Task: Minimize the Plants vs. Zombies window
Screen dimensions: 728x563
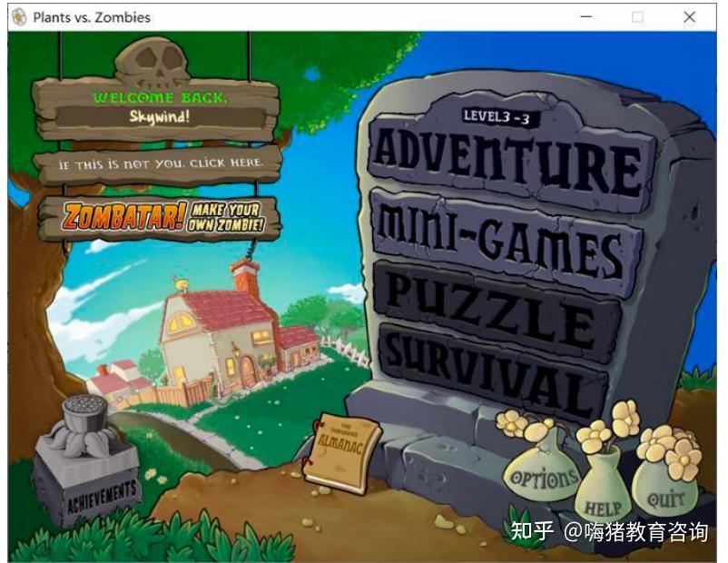Action: 586,17
